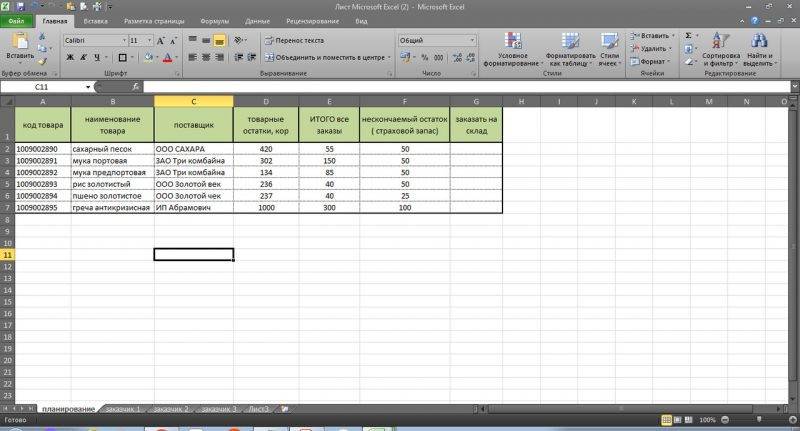Image resolution: width=800 pixels, height=431 pixels.
Task: Click the insert function fx icon
Action: click(x=136, y=87)
